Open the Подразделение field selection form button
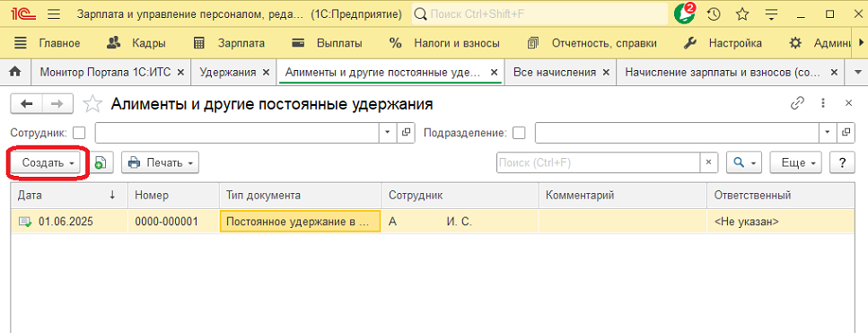The width and height of the screenshot is (868, 333). pos(846,133)
